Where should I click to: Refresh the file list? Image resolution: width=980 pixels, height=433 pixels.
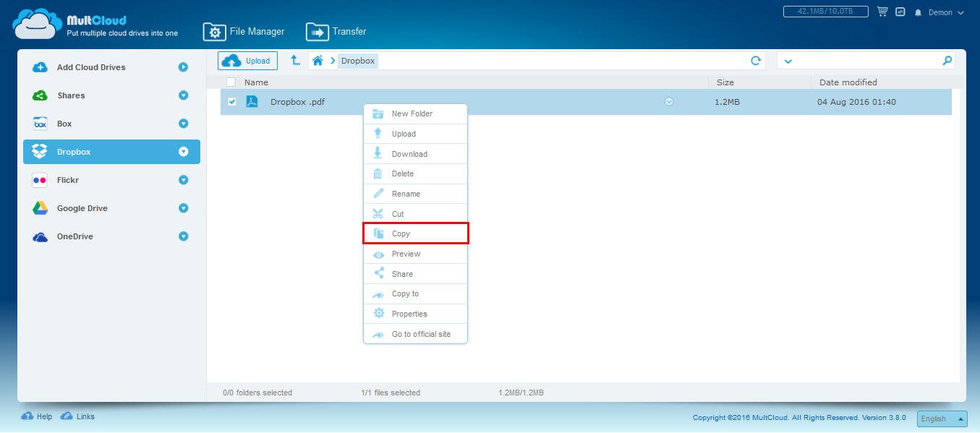coord(756,61)
